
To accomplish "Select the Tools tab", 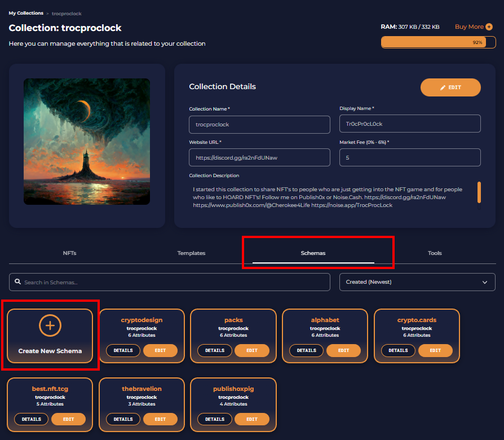I will tap(435, 253).
